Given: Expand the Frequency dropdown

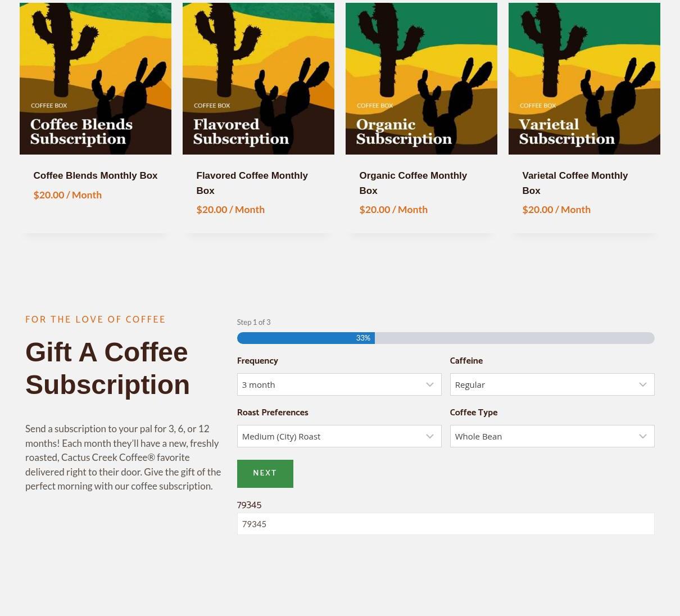Looking at the screenshot, I should [x=332, y=384].
